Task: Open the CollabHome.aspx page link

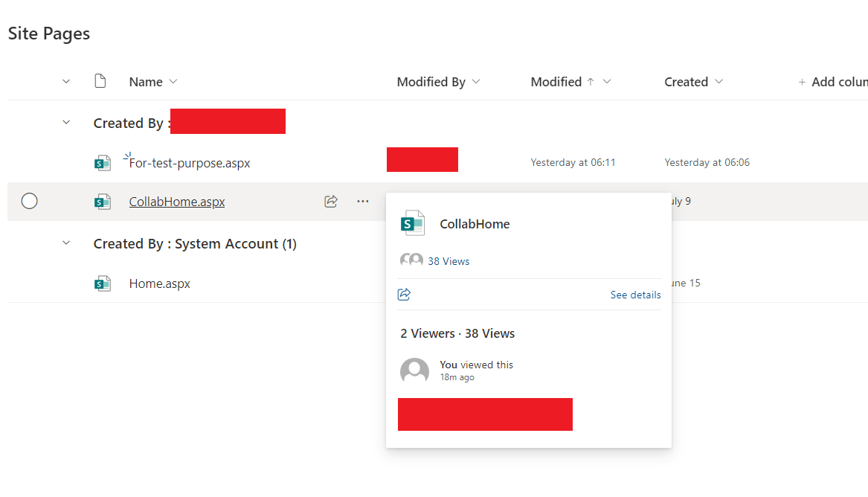Action: [x=176, y=201]
